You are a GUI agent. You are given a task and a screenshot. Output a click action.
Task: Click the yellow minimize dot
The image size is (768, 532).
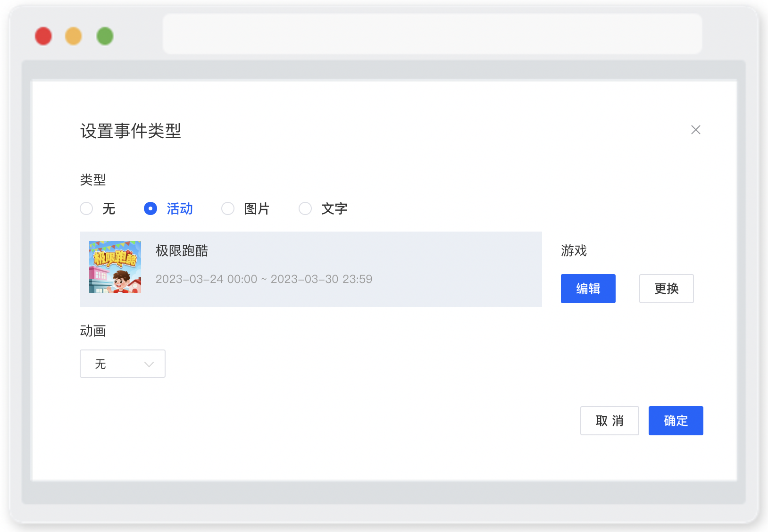74,36
